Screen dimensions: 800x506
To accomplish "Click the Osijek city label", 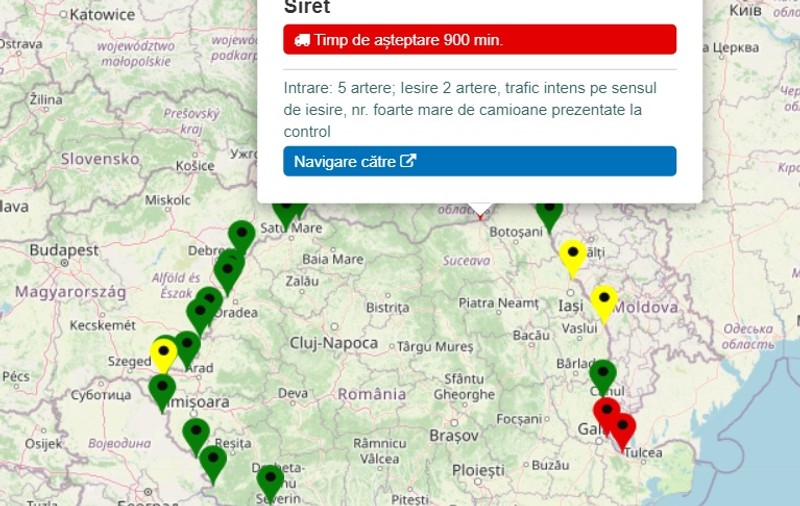I will point(43,444).
